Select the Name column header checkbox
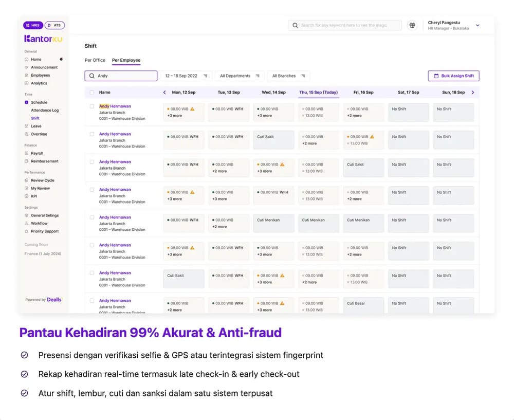Image resolution: width=514 pixels, height=420 pixels. 93,93
